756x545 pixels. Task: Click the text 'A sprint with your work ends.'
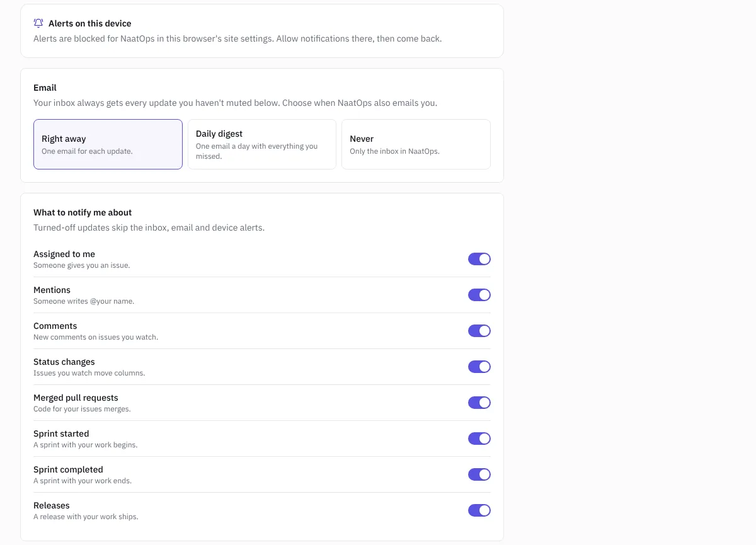(x=83, y=481)
